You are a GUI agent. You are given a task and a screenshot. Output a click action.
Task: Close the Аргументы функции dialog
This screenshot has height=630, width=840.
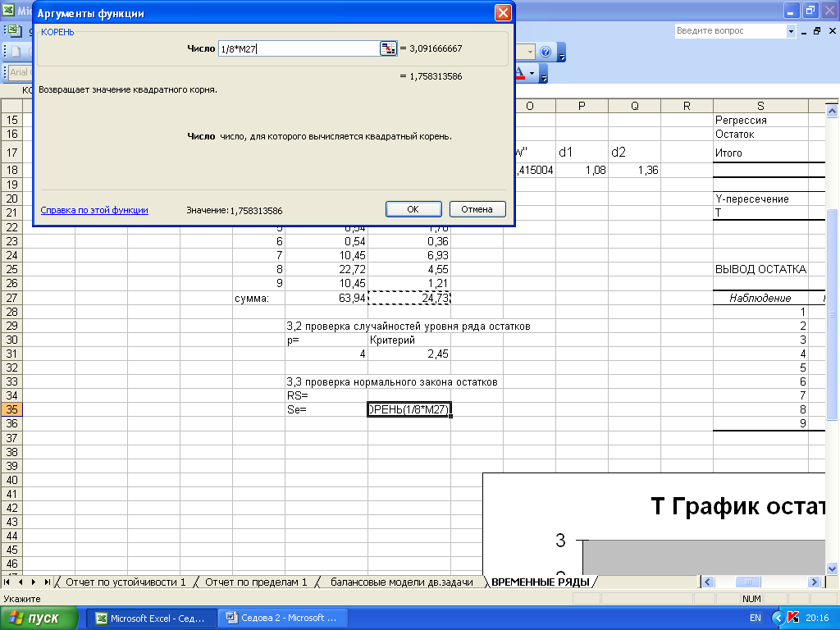(503, 13)
